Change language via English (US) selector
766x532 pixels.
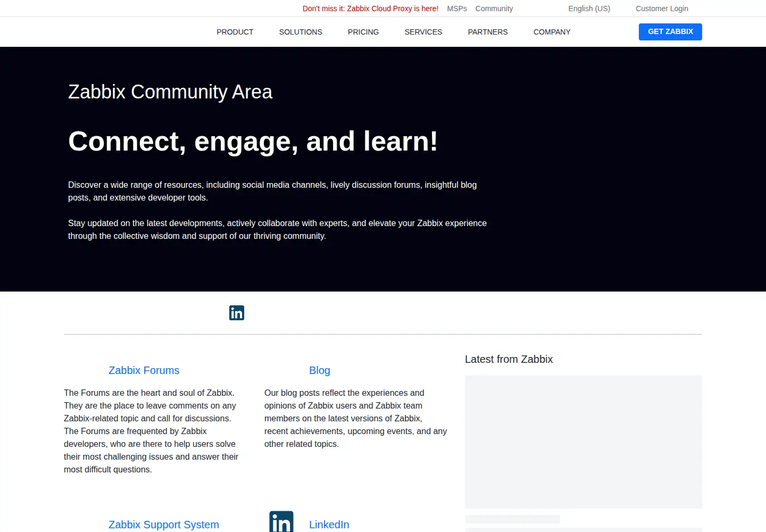point(589,9)
